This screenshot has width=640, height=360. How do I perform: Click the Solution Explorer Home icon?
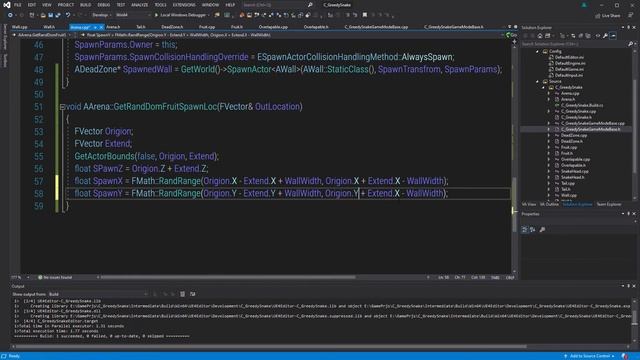click(540, 36)
